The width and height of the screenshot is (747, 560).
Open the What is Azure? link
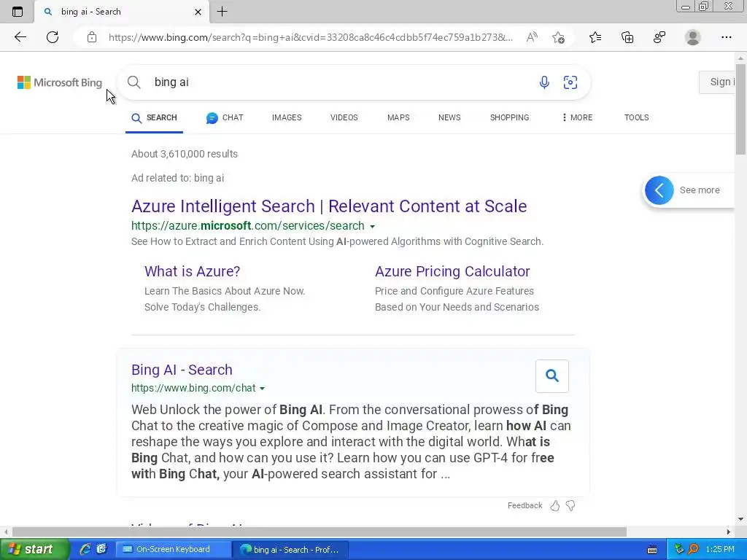192,271
